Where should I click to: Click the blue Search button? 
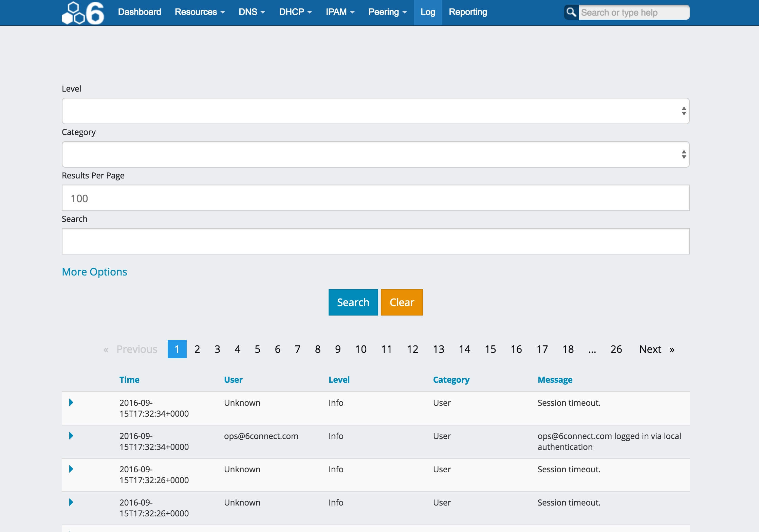click(x=353, y=302)
